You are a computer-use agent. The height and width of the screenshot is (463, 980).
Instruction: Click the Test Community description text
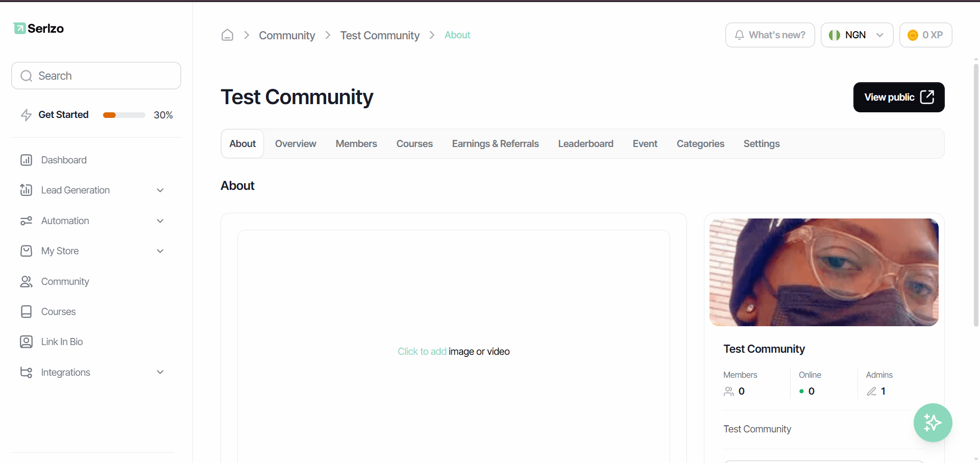pyautogui.click(x=757, y=429)
